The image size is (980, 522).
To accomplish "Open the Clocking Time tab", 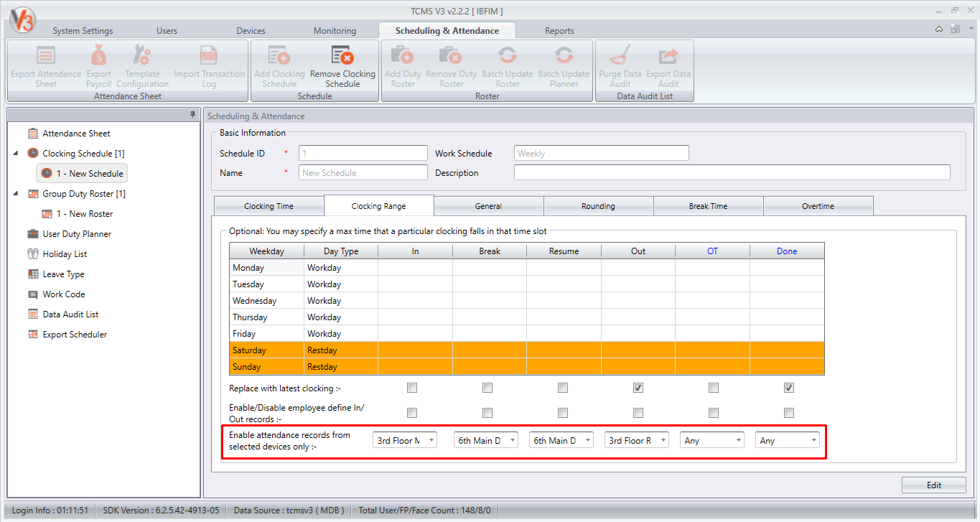I will click(x=269, y=206).
